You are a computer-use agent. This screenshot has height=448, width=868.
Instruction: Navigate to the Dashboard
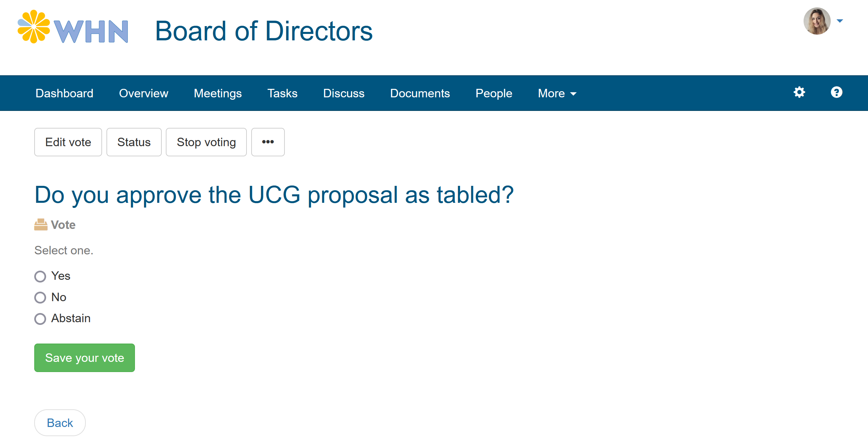[x=64, y=93]
